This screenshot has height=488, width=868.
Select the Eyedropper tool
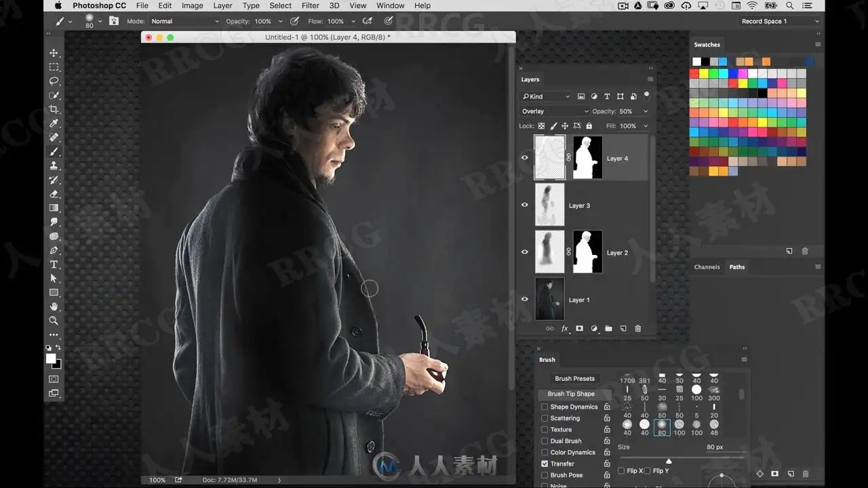click(54, 123)
